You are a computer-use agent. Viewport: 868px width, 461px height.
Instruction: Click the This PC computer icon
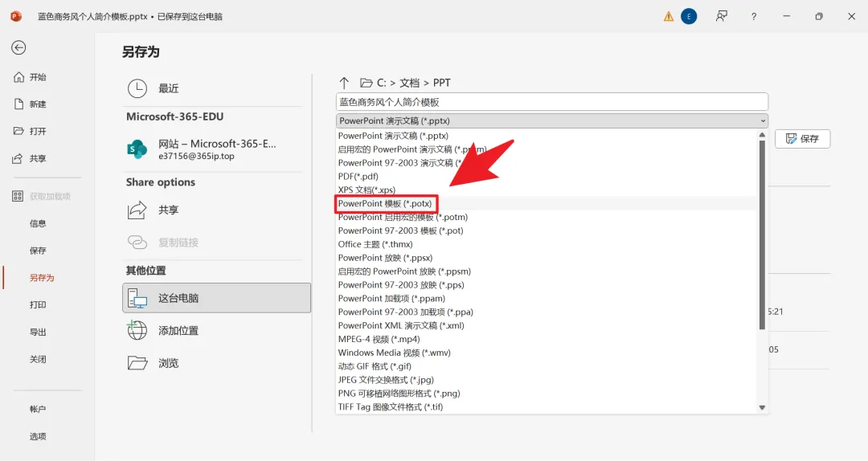point(137,298)
